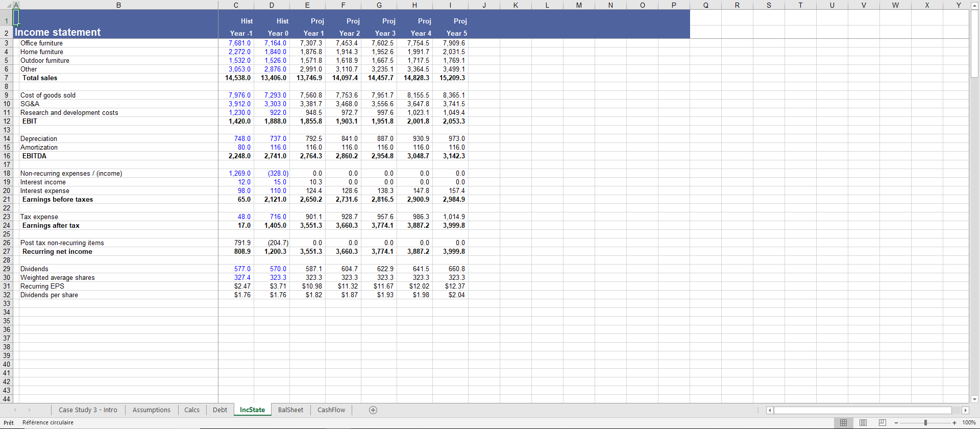Click Earnings before taxes label
Screen dimensions: 980x429
[x=58, y=200]
